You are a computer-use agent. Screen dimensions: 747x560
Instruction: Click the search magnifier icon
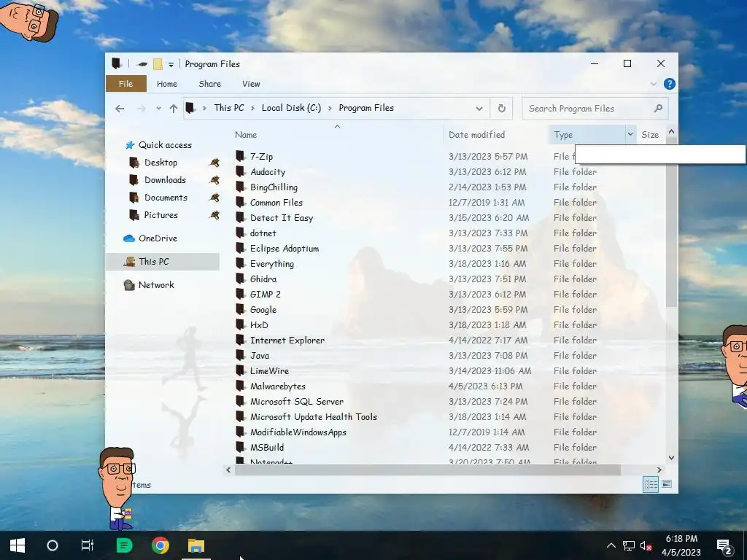tap(658, 108)
